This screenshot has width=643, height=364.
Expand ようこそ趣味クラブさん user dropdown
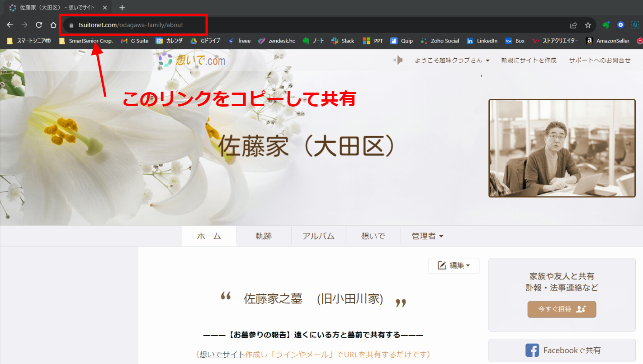click(452, 60)
